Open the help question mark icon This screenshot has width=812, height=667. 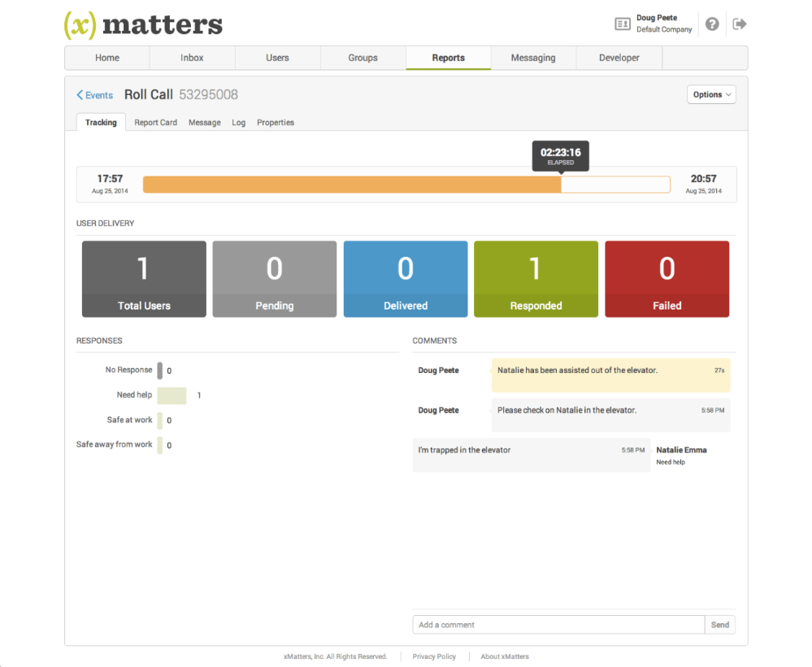pyautogui.click(x=712, y=24)
